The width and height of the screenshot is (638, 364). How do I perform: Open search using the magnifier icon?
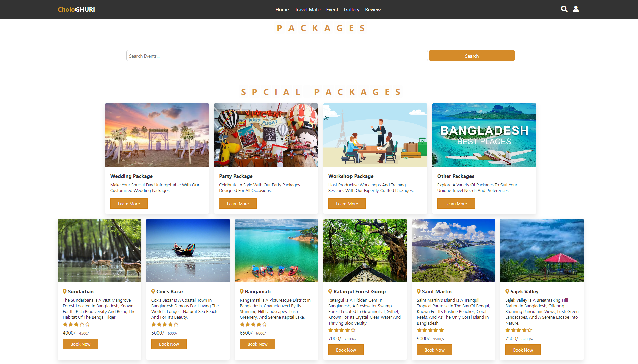(x=564, y=9)
